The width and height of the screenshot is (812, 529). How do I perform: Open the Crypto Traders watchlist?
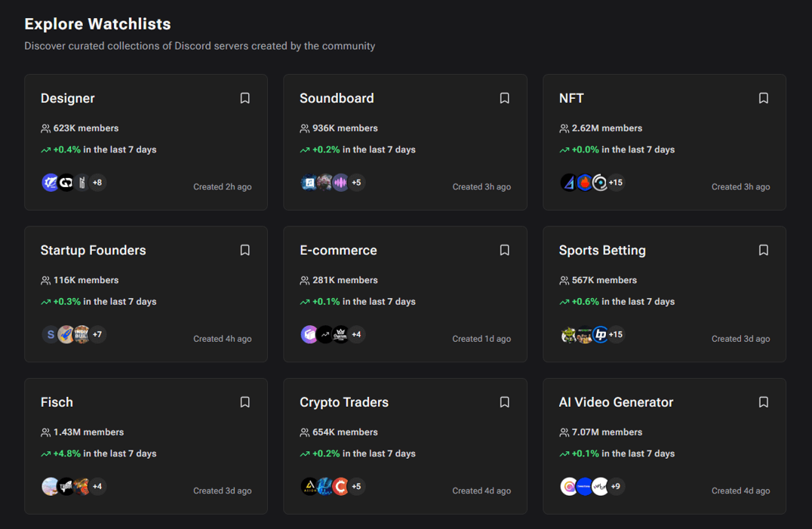tap(344, 402)
